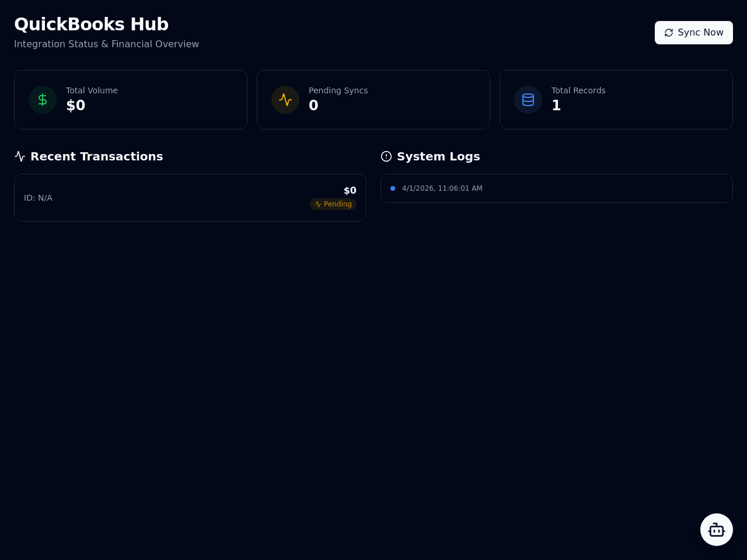This screenshot has width=747, height=560.
Task: Click the blue dot in the log entry
Action: (393, 188)
